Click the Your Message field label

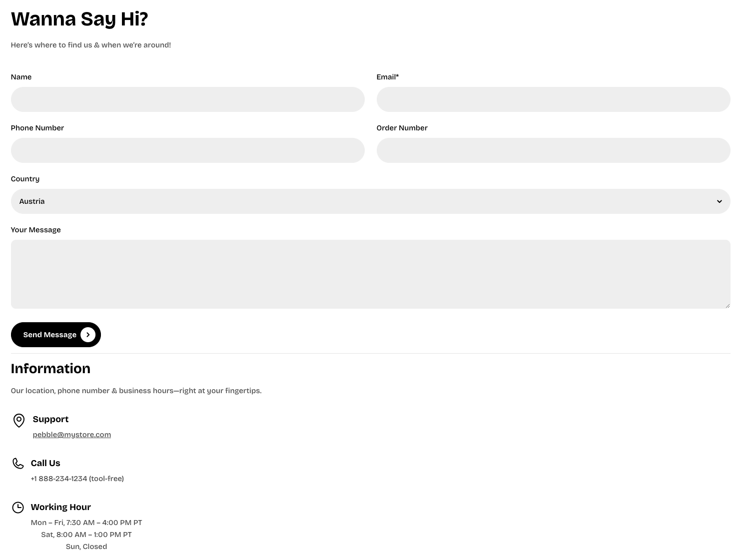[36, 230]
